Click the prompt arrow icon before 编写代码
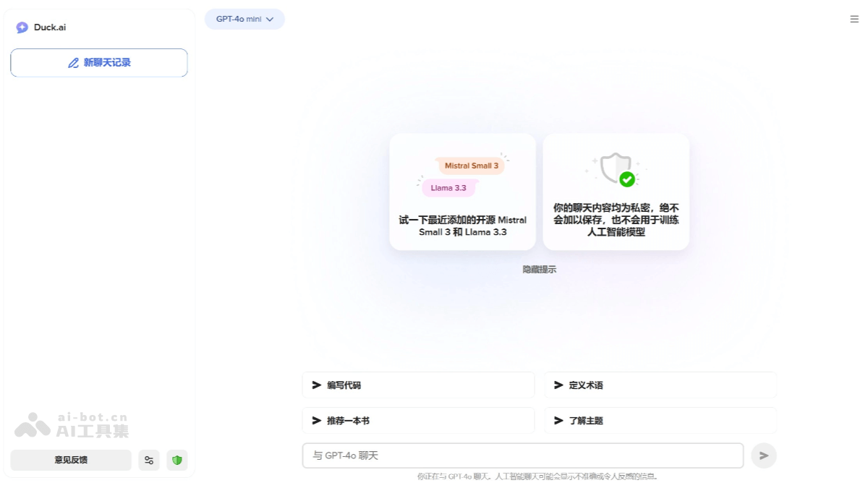The width and height of the screenshot is (868, 488). [x=314, y=385]
